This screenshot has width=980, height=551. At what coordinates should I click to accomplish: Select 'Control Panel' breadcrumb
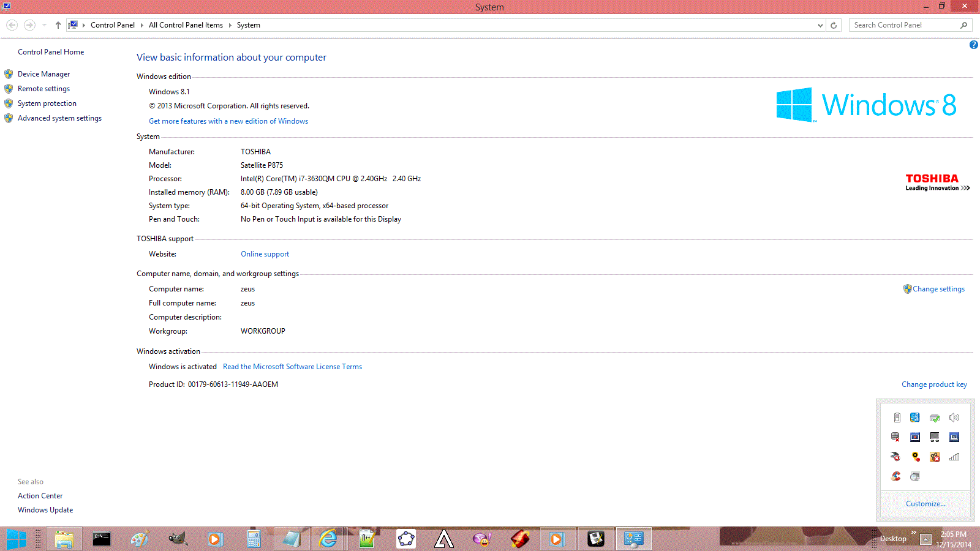tap(113, 25)
